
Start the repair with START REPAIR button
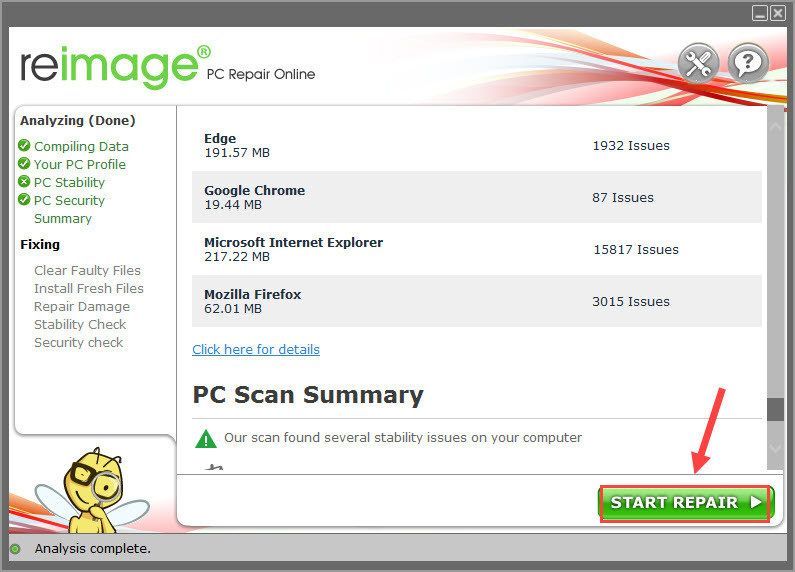pos(685,503)
